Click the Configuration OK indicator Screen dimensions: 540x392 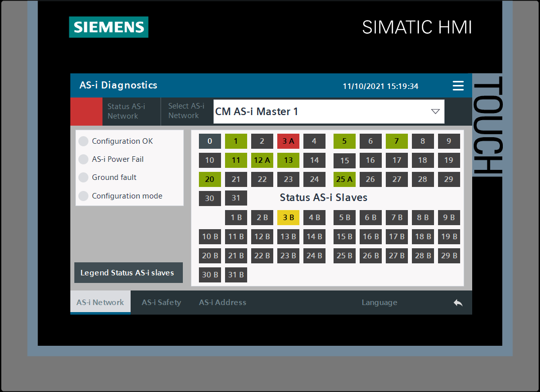(x=83, y=141)
